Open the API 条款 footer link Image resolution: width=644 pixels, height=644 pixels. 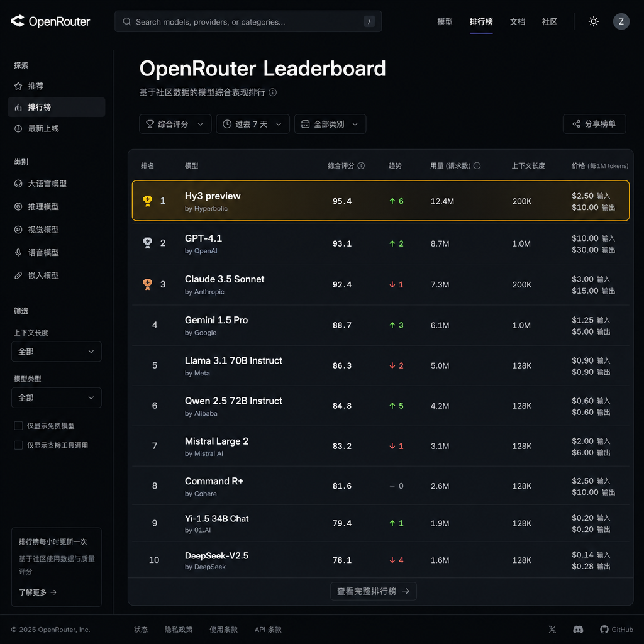[x=268, y=629]
